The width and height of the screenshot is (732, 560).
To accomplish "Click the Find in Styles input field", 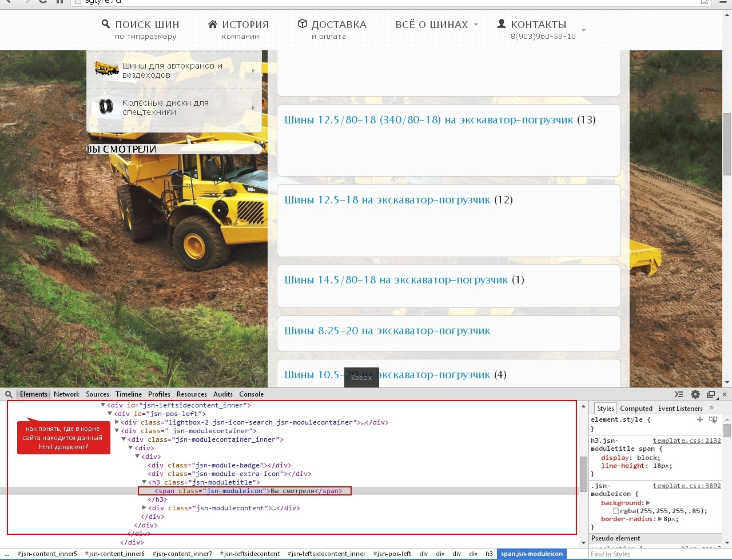I will 652,554.
